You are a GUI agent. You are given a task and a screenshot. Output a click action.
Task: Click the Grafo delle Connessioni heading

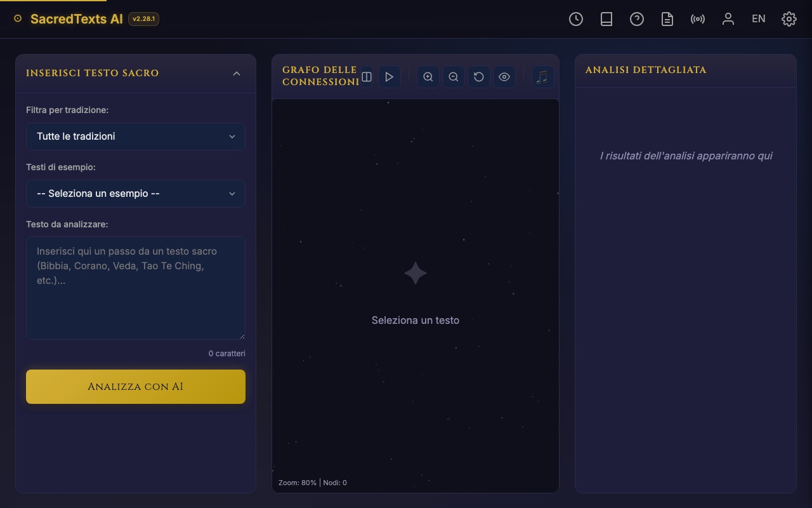click(321, 76)
